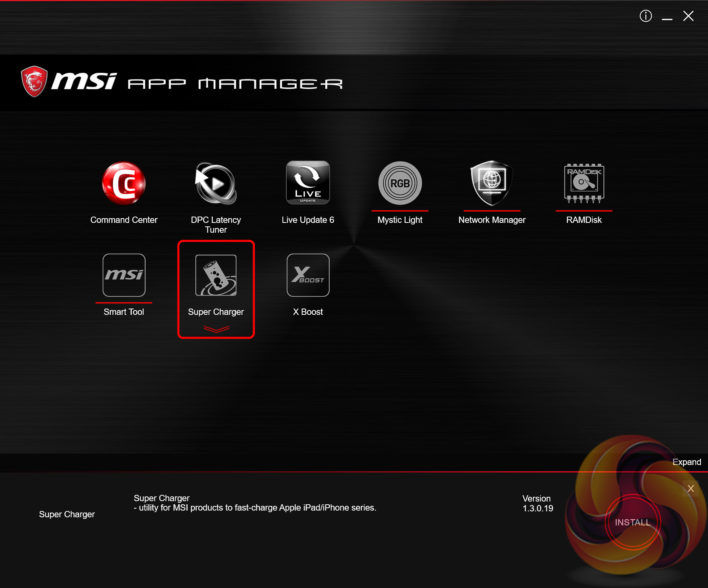Click the Smart Tool label
Viewport: 708px width, 588px height.
pos(124,312)
